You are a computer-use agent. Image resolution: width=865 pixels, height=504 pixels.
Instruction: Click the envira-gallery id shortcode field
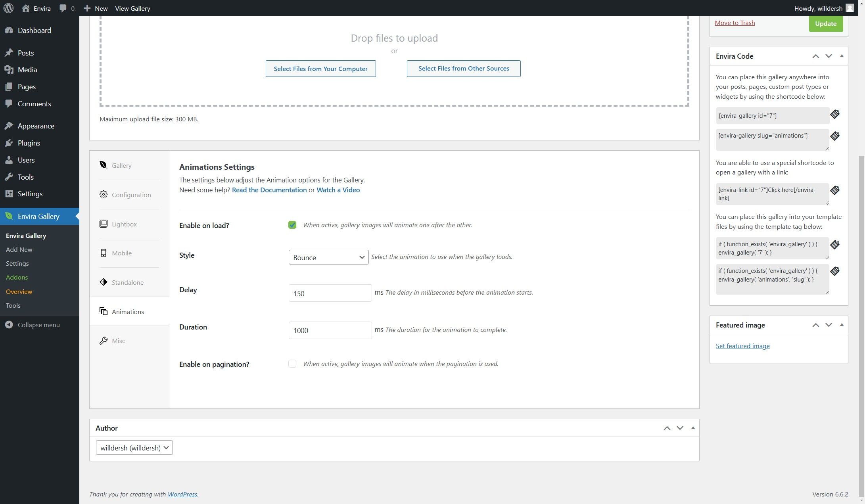point(772,116)
